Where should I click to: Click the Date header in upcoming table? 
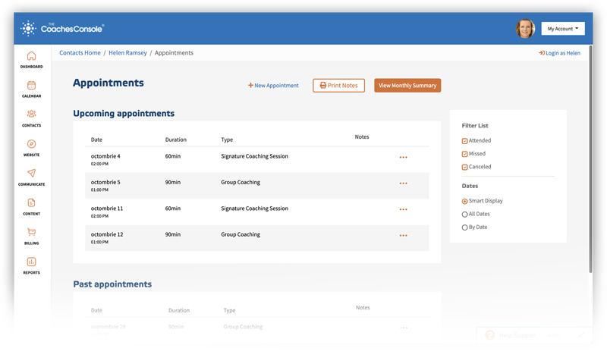pyautogui.click(x=96, y=140)
